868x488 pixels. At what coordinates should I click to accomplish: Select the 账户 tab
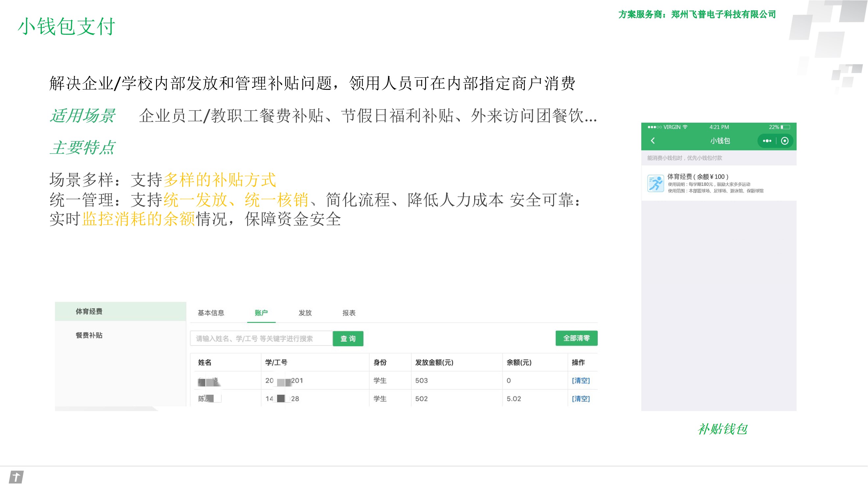click(x=261, y=313)
